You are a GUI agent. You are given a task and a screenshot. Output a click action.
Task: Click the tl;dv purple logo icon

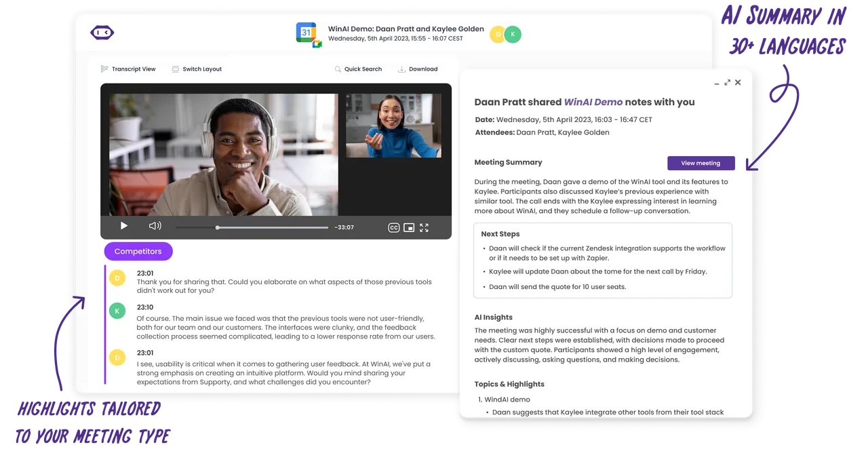102,33
